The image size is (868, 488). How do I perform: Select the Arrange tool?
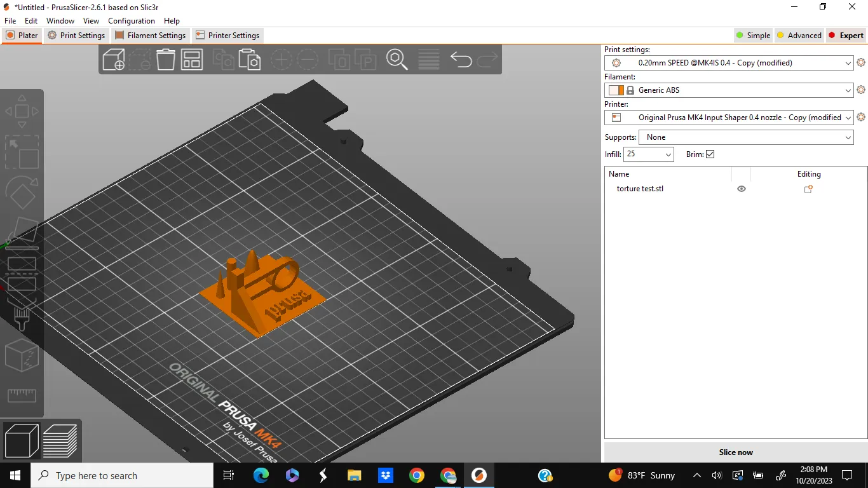192,59
